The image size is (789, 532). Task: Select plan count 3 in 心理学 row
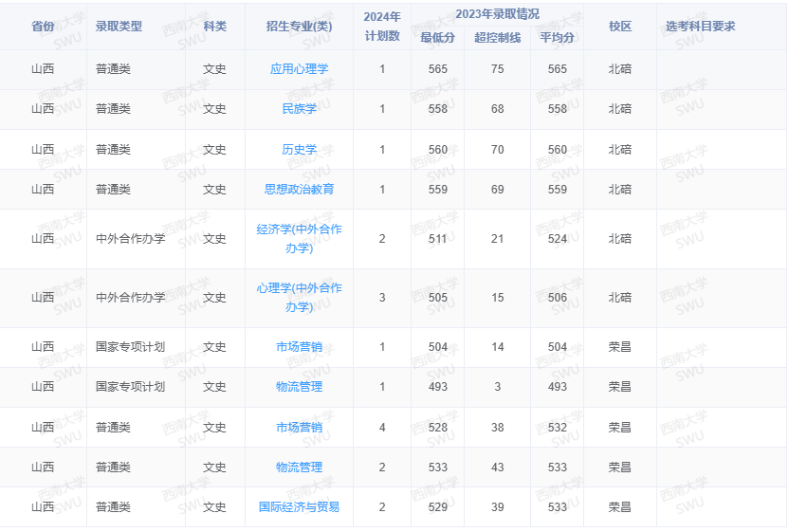(x=382, y=298)
